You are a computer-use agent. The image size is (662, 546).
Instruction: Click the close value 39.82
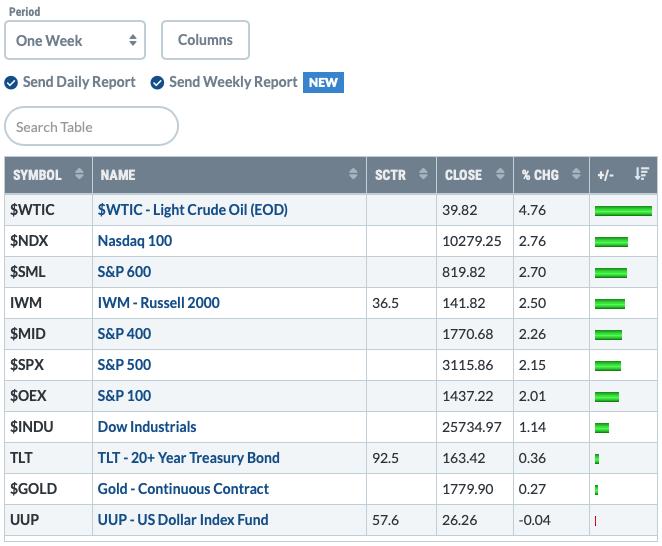point(459,210)
